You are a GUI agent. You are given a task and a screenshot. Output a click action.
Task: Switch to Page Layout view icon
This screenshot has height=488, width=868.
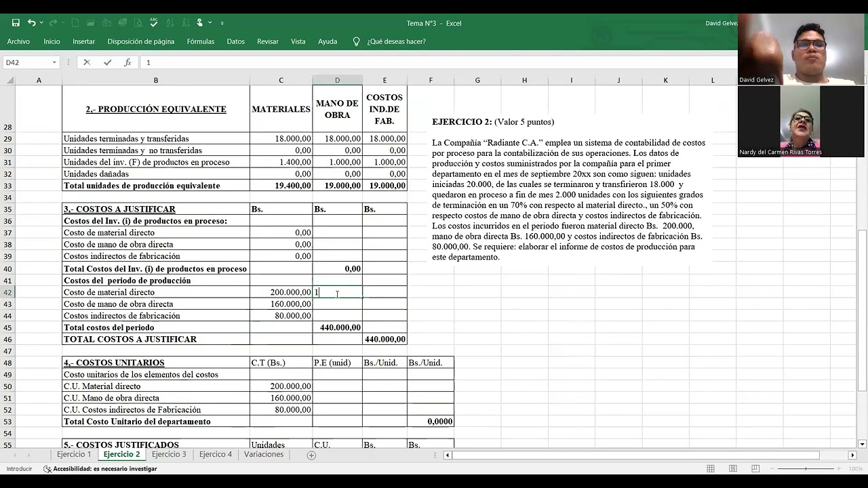pos(733,468)
